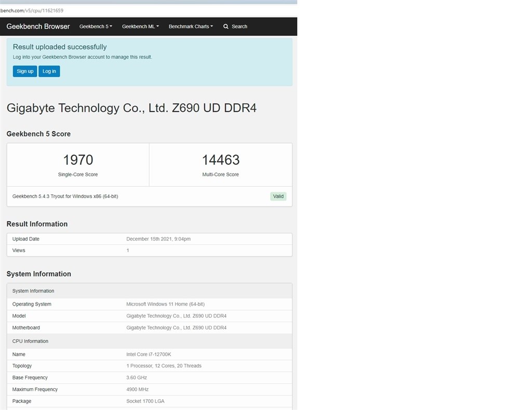Select the Model row's Gigabyte value

tap(177, 316)
